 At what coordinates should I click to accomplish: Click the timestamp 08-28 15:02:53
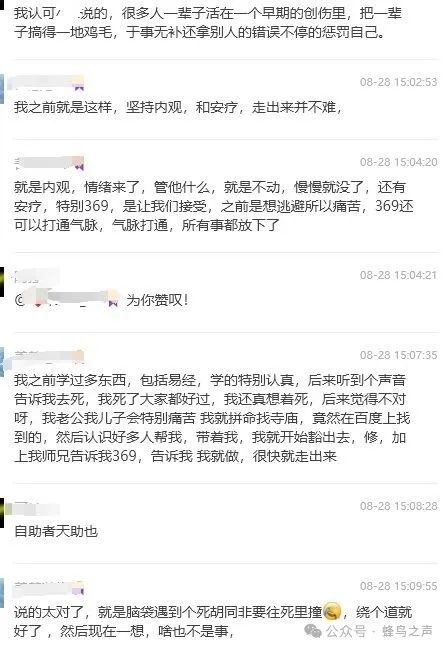[x=398, y=82]
